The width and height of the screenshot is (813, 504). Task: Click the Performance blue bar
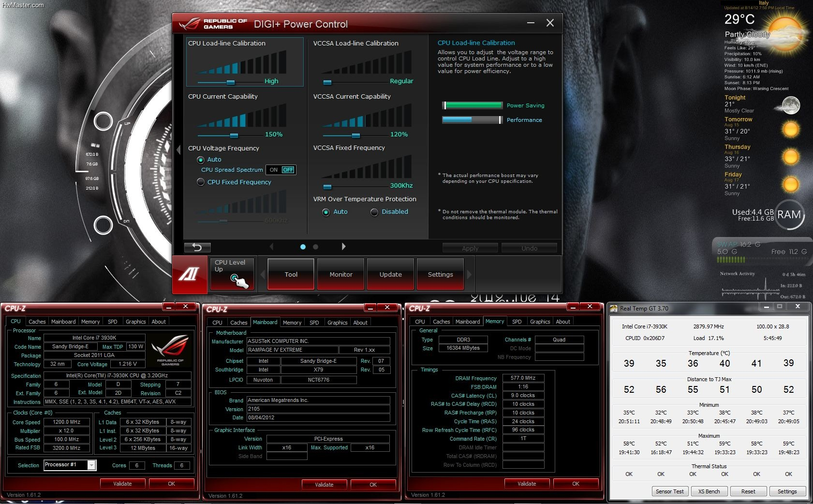473,120
